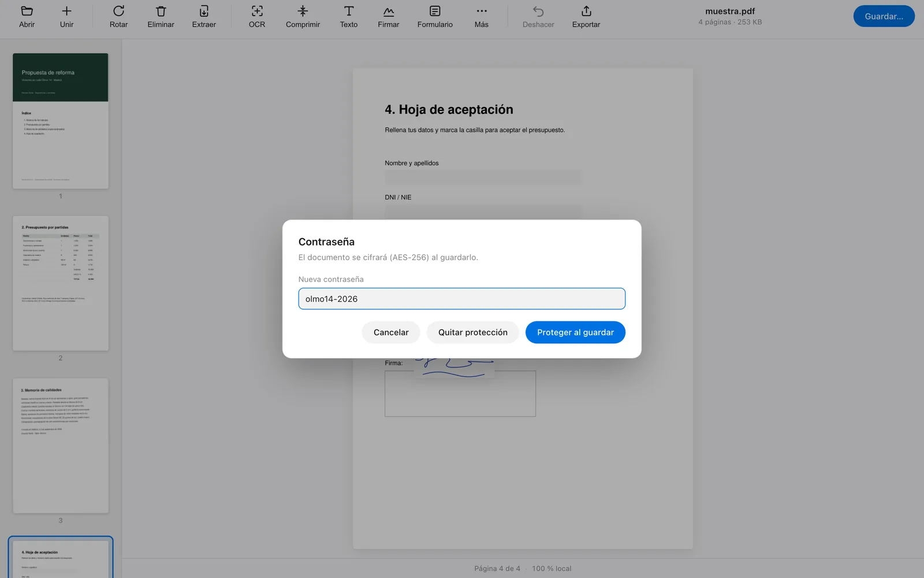Rotate the page with Rotar

tap(118, 17)
